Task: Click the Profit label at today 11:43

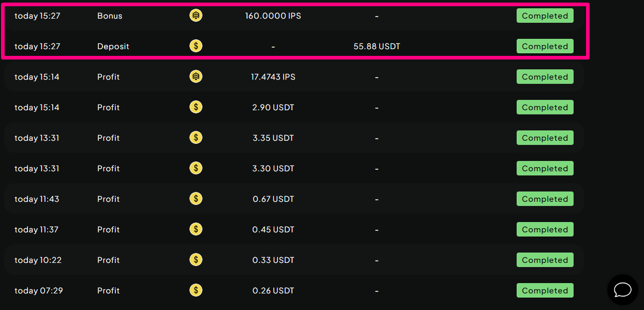Action: click(108, 199)
